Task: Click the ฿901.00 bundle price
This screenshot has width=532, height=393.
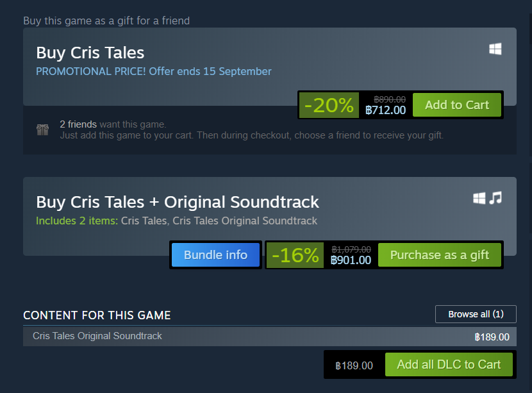Action: pos(351,260)
